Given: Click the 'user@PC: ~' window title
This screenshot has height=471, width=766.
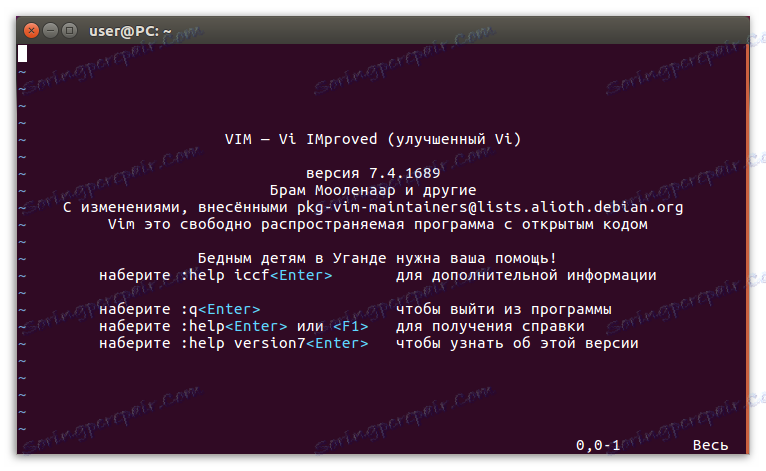Looking at the screenshot, I should (x=130, y=31).
